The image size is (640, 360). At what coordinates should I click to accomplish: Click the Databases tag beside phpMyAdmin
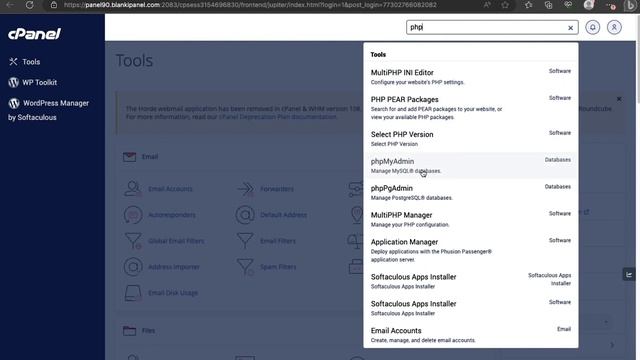tap(558, 160)
